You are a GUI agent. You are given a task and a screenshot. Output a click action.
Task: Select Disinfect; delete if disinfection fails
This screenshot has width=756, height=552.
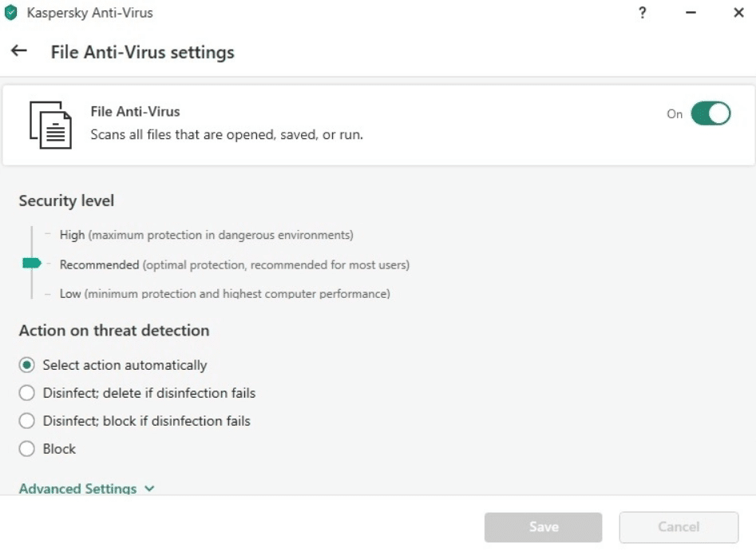point(27,393)
